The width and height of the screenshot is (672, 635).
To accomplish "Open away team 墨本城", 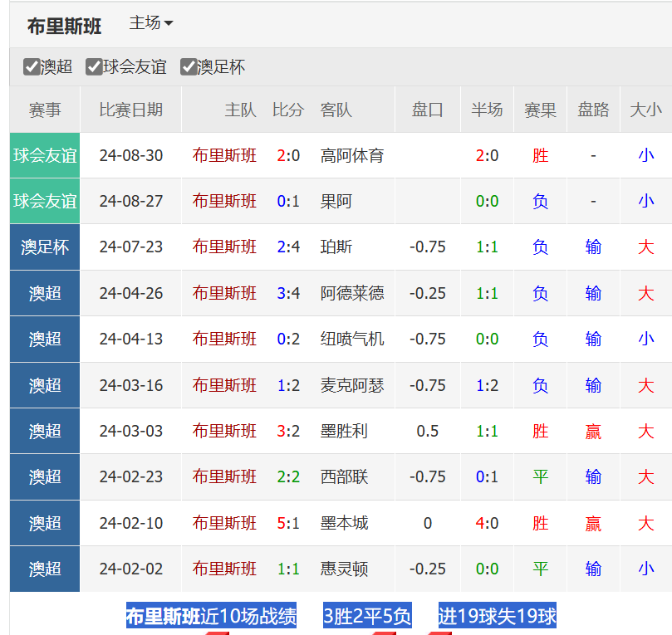I will [x=344, y=523].
